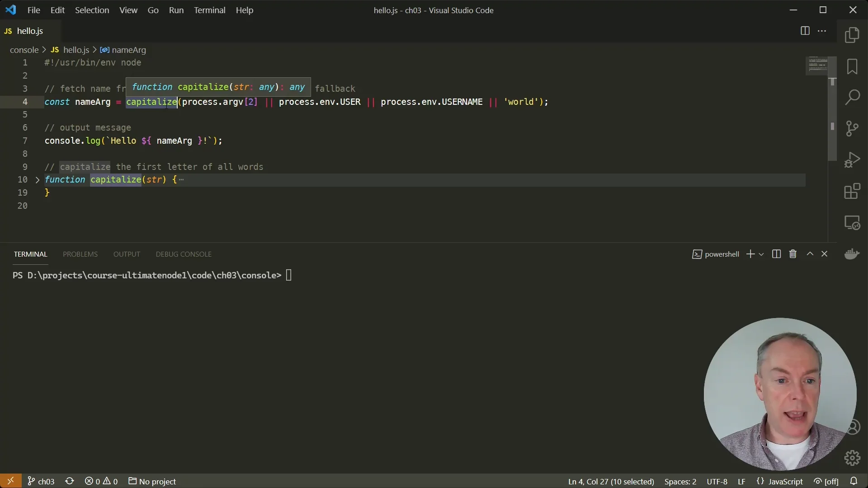Open the Search view icon
Viewport: 868px width, 488px height.
point(852,97)
